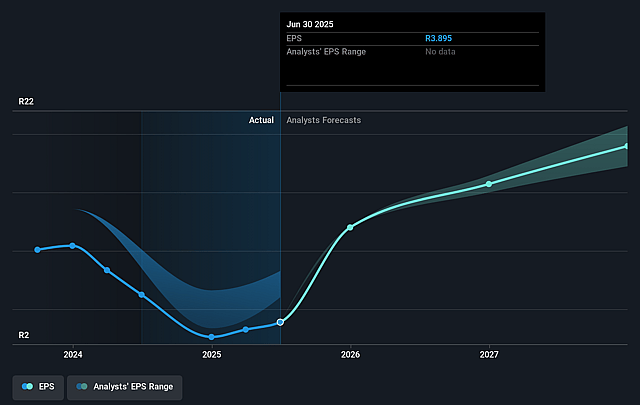Screen dimensions: 640x405
Task: Toggle the EPS legend button
Action: (x=38, y=386)
